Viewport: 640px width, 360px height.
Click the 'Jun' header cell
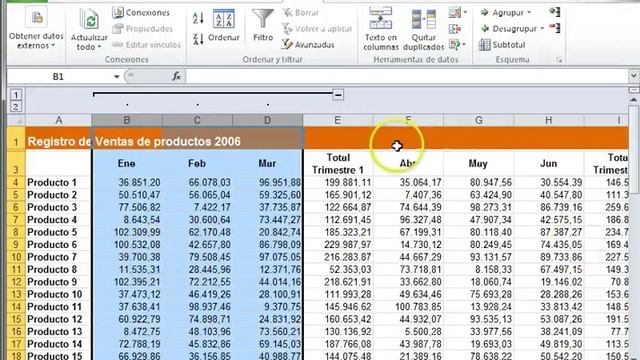coord(549,163)
